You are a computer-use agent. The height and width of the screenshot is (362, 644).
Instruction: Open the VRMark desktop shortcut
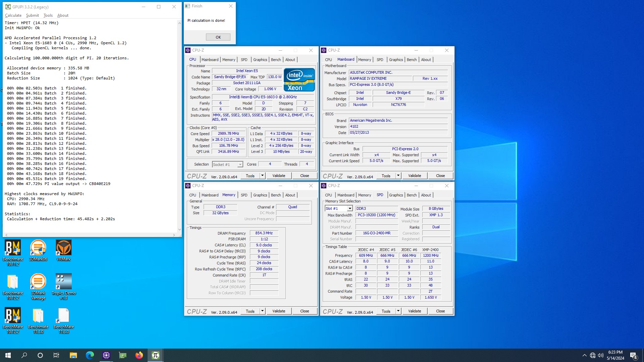point(63,250)
